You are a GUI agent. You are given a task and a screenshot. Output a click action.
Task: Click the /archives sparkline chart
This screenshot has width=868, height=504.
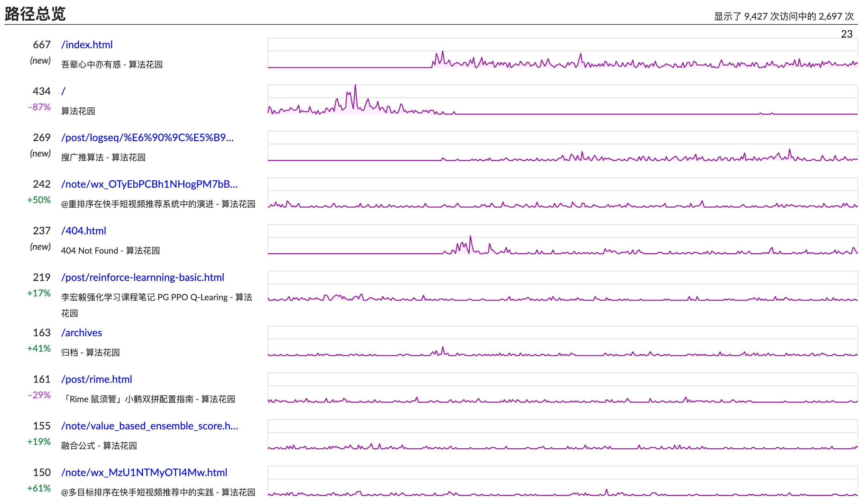pos(562,341)
